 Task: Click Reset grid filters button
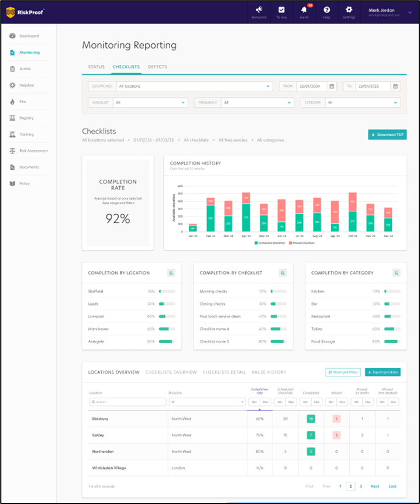tap(343, 372)
